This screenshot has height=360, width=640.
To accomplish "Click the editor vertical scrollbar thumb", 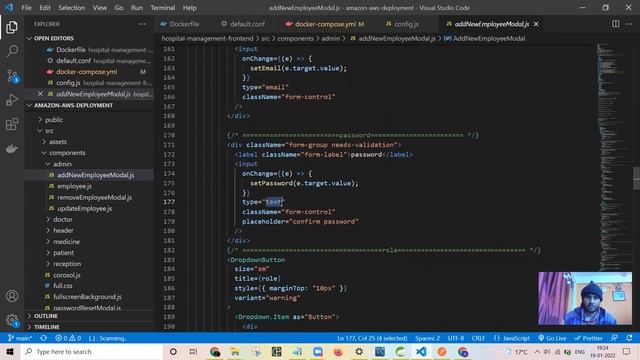I will (x=636, y=178).
